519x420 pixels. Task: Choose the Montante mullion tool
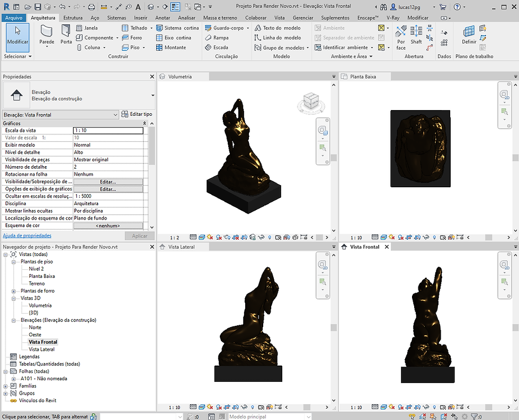pos(171,47)
